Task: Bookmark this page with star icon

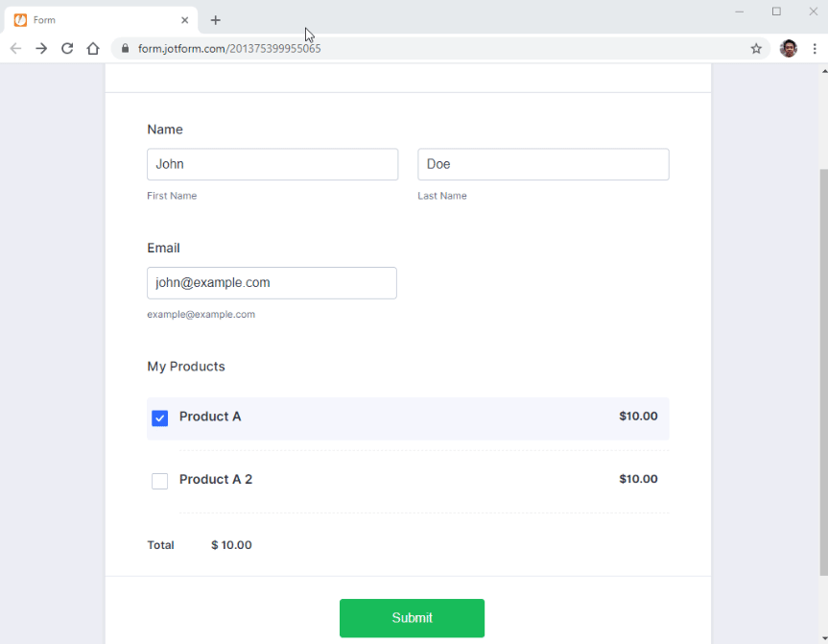Action: [x=756, y=49]
